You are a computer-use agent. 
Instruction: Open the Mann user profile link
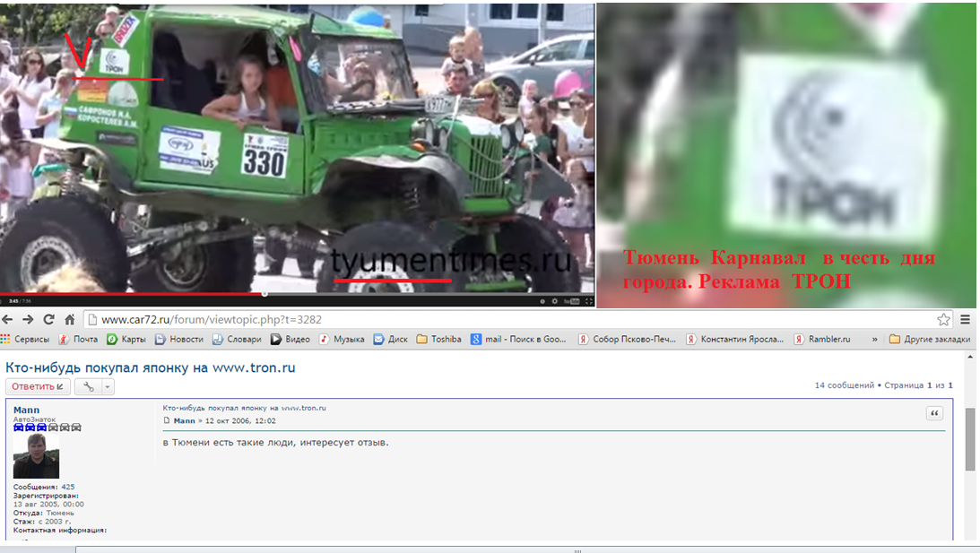26,410
